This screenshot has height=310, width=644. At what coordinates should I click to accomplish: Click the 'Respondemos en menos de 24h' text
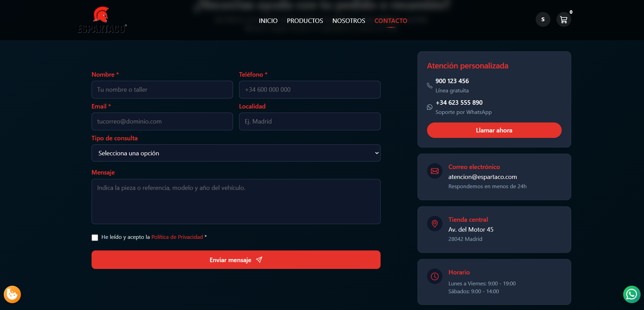[x=488, y=186]
